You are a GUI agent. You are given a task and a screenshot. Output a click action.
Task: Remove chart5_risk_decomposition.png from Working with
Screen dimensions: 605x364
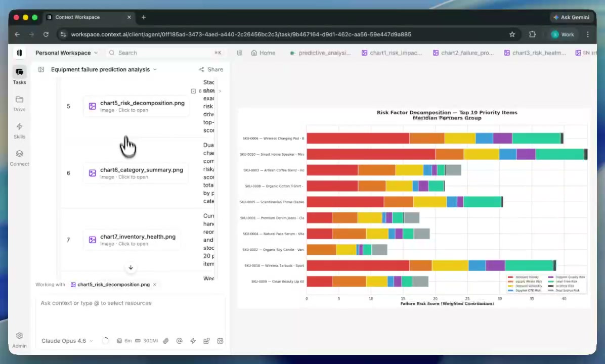pos(155,285)
